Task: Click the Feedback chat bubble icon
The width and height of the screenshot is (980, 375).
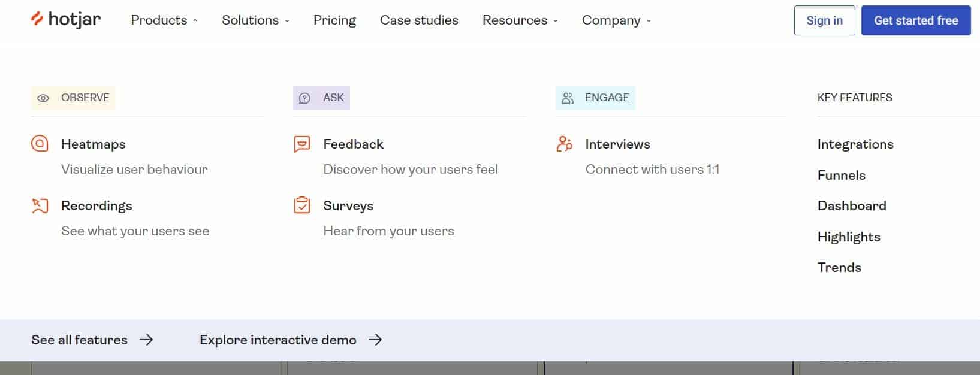Action: coord(302,144)
